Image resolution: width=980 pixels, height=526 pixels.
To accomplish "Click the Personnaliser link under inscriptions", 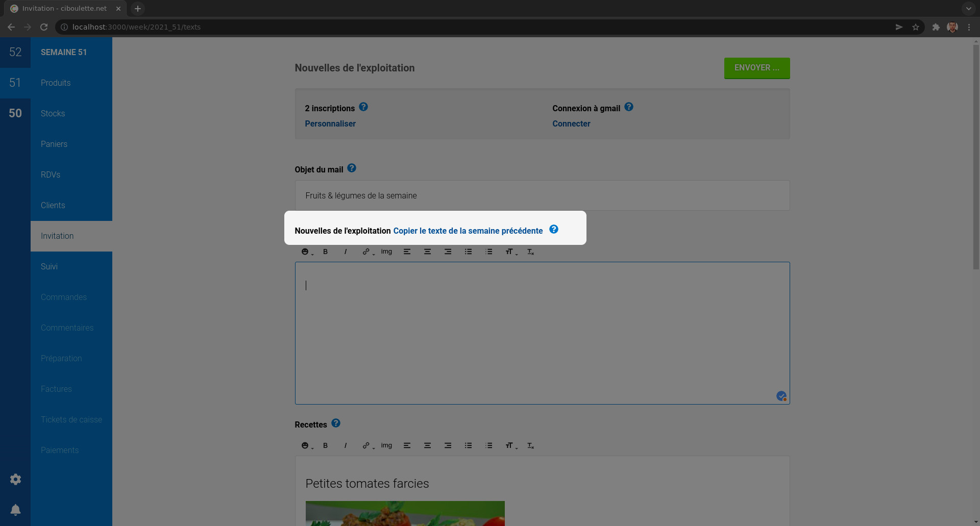I will coord(330,123).
